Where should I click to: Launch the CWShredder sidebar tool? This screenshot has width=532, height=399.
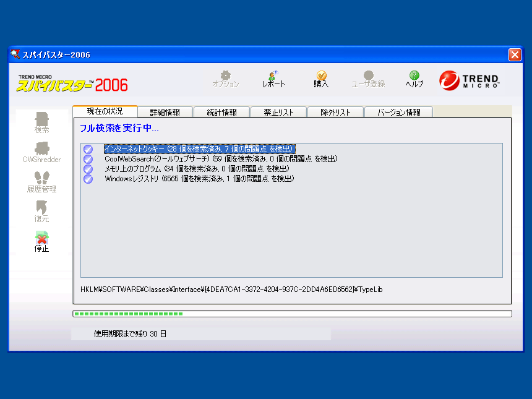point(41,152)
